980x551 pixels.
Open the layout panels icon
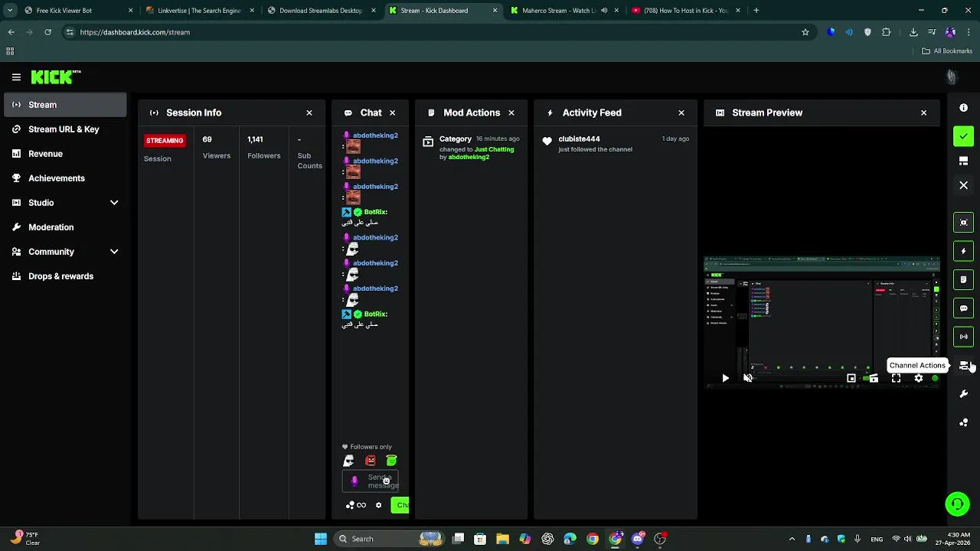(963, 161)
